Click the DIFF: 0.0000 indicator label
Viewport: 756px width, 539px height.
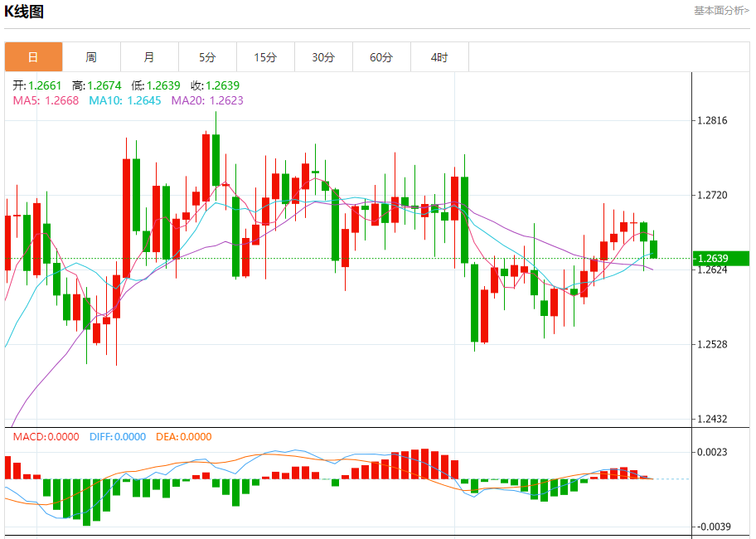[118, 437]
